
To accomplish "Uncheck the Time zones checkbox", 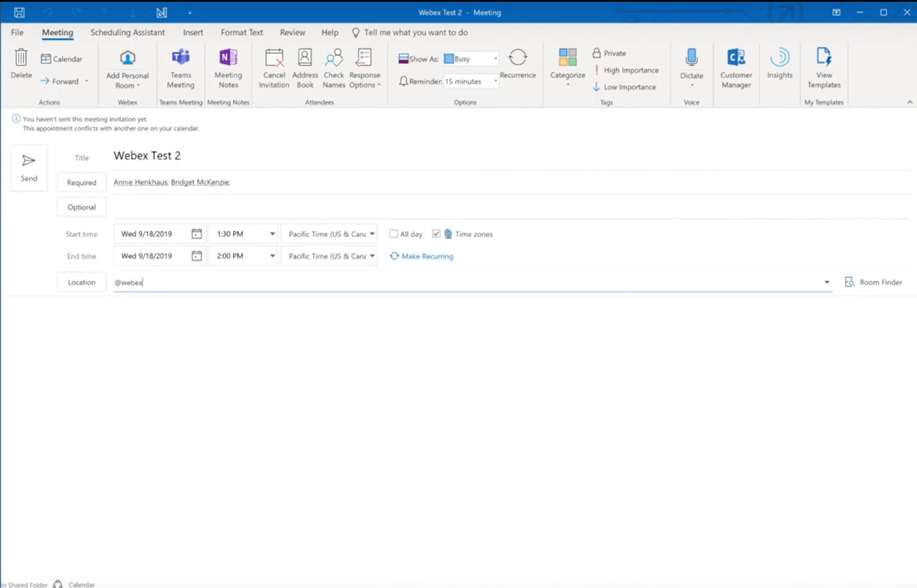I will [x=436, y=233].
